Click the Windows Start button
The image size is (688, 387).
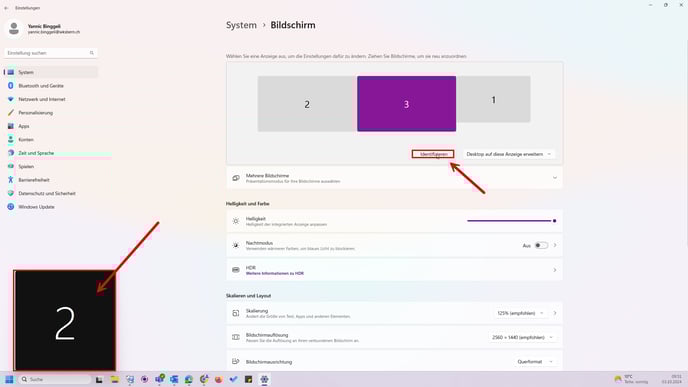[9, 380]
